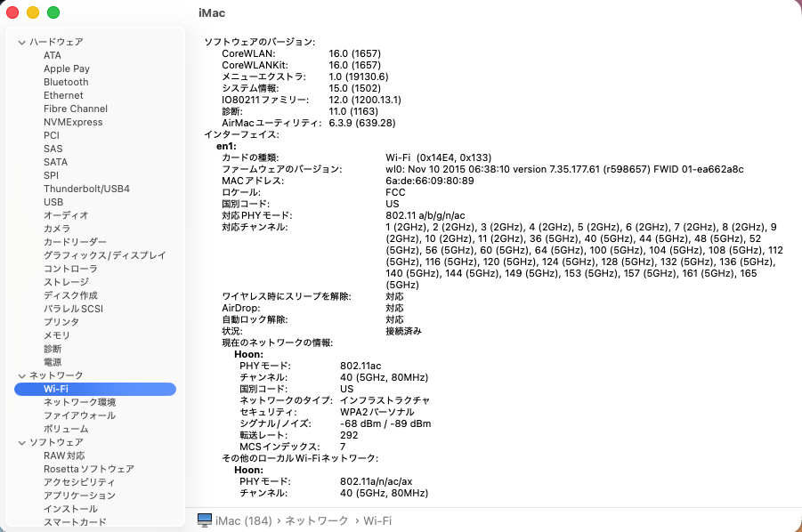Open グラフィックス/ディスプレイ information
Screen dimensions: 802x532
[105, 255]
